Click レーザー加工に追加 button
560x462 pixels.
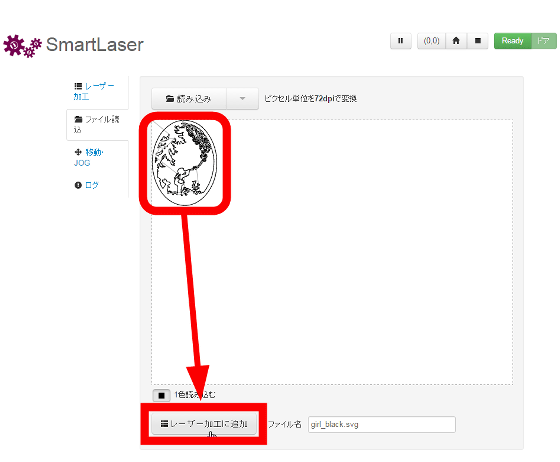pyautogui.click(x=204, y=424)
